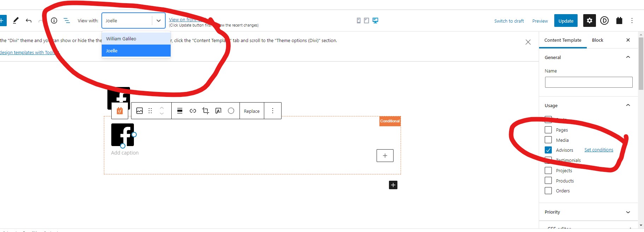The height and width of the screenshot is (232, 644).
Task: Switch to Block tab
Action: (598, 40)
